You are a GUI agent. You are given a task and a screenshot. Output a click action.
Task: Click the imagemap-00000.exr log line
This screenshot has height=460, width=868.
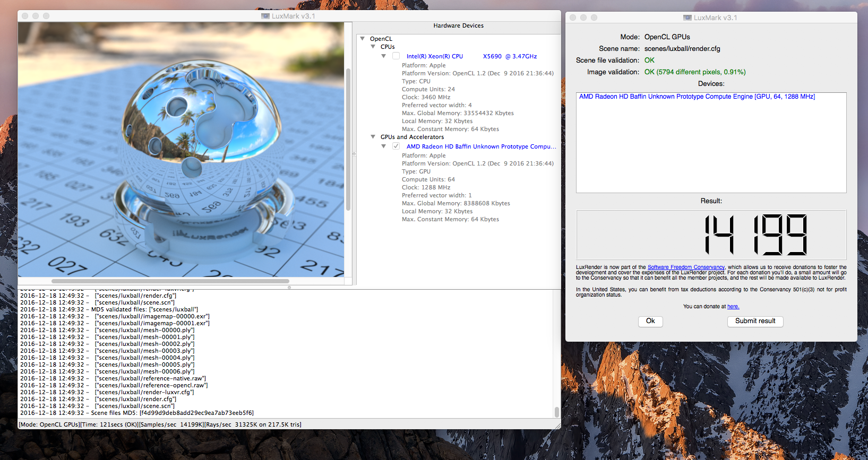[115, 316]
